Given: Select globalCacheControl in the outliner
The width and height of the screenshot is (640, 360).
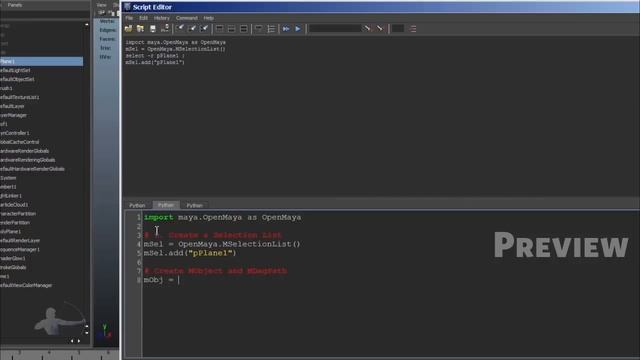Looking at the screenshot, I should coord(20,142).
